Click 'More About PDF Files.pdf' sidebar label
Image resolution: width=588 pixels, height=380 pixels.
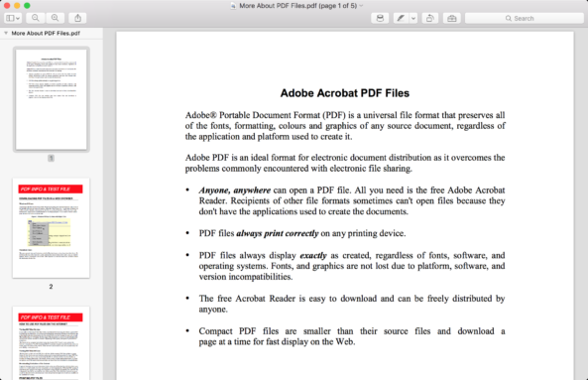pos(46,33)
